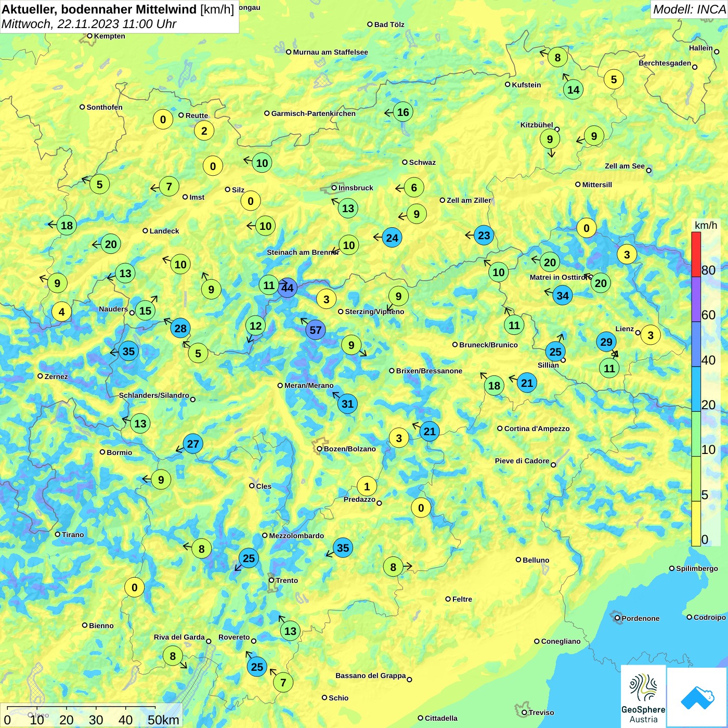728x728 pixels.
Task: Click the Bad Tölz town label
Action: coord(389,24)
